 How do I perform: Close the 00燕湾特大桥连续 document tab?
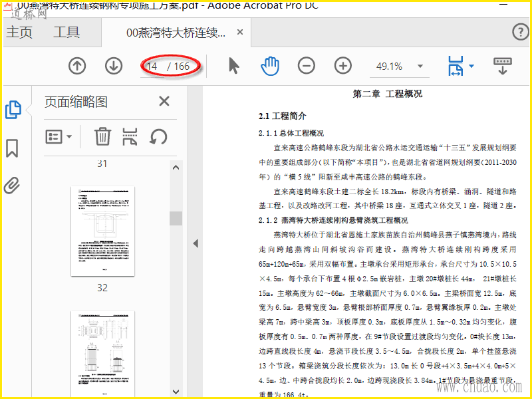pyautogui.click(x=240, y=32)
